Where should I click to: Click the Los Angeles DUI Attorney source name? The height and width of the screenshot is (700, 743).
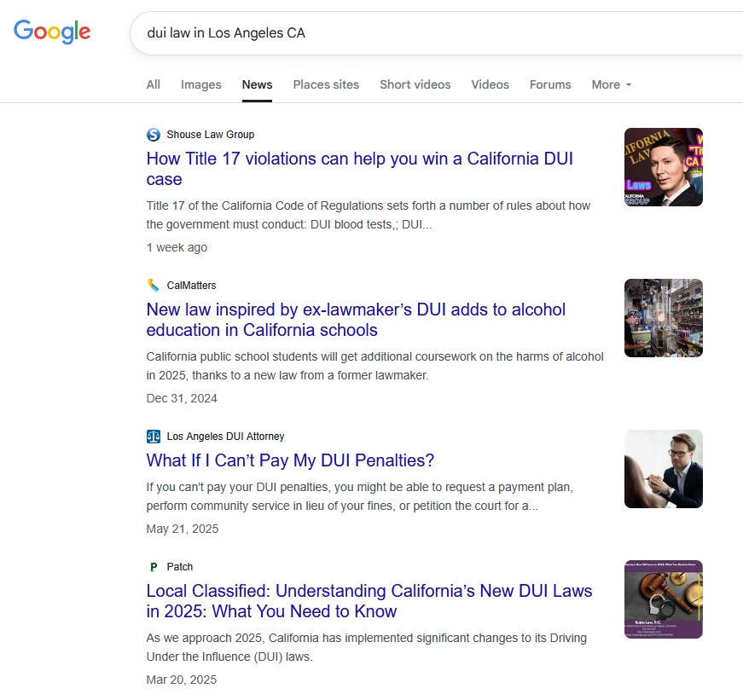click(225, 437)
